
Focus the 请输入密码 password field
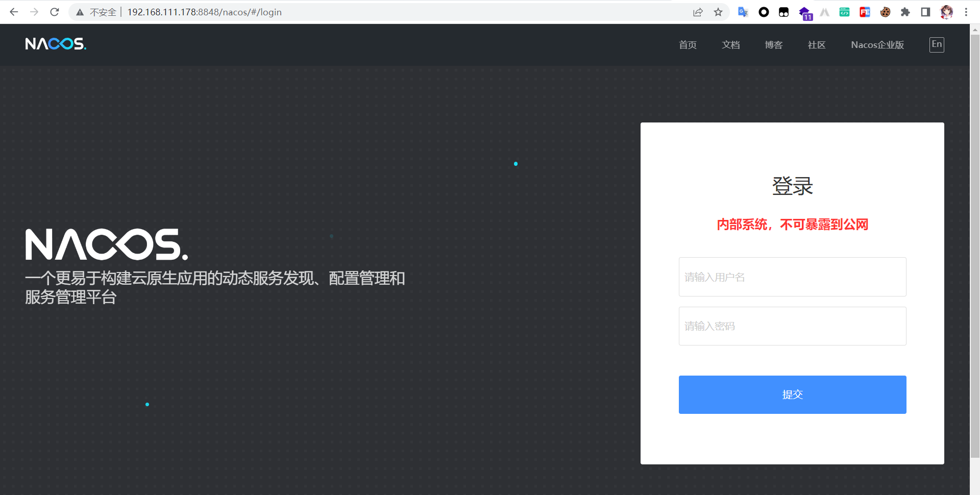(x=792, y=326)
